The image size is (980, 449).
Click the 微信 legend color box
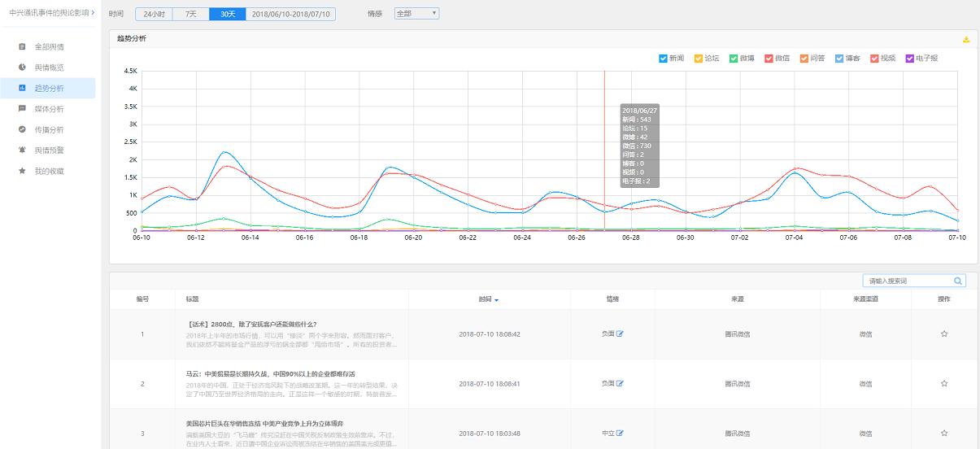[x=769, y=59]
